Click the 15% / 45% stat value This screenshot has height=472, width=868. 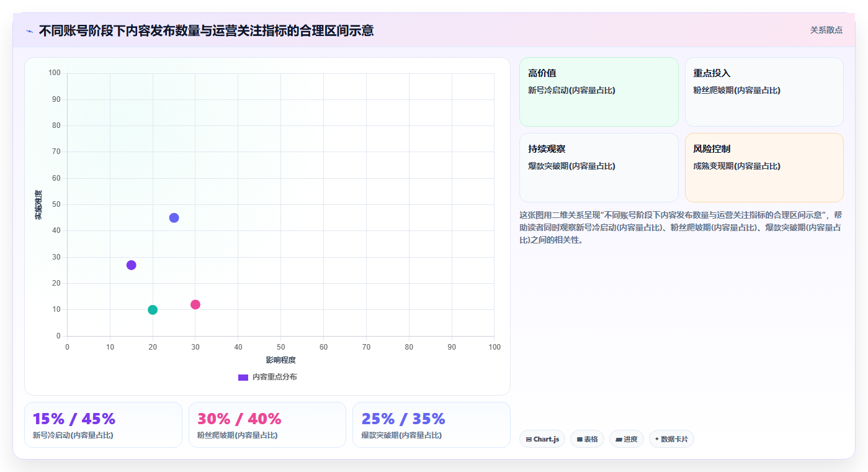pyautogui.click(x=74, y=419)
